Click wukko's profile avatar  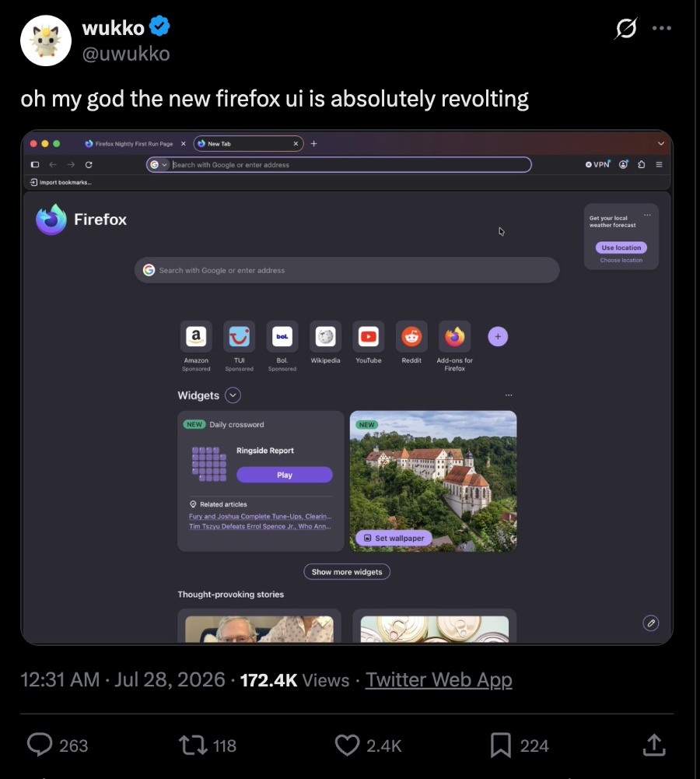[x=46, y=40]
